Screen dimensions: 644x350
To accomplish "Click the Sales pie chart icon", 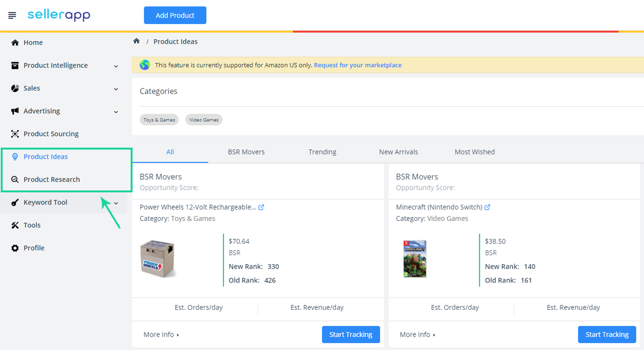I will pyautogui.click(x=15, y=88).
